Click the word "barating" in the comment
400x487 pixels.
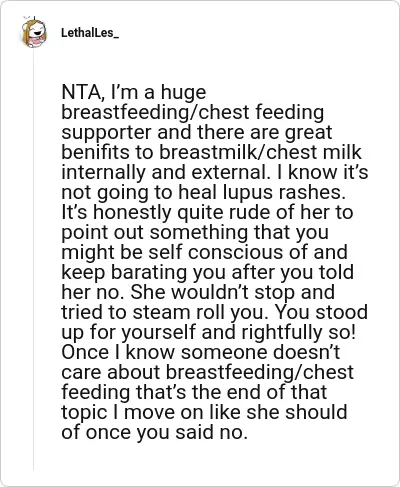149,272
